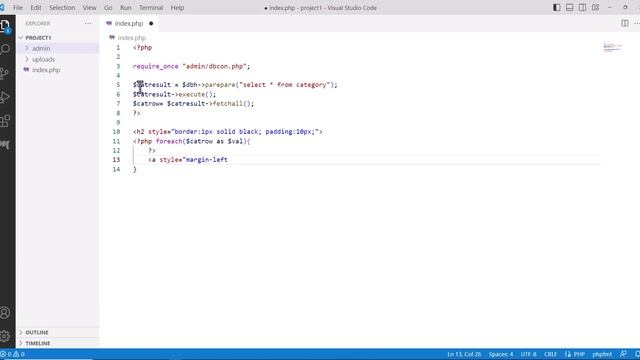The height and width of the screenshot is (360, 640).
Task: Close the unsaved index.php tab dot
Action: tap(151, 23)
